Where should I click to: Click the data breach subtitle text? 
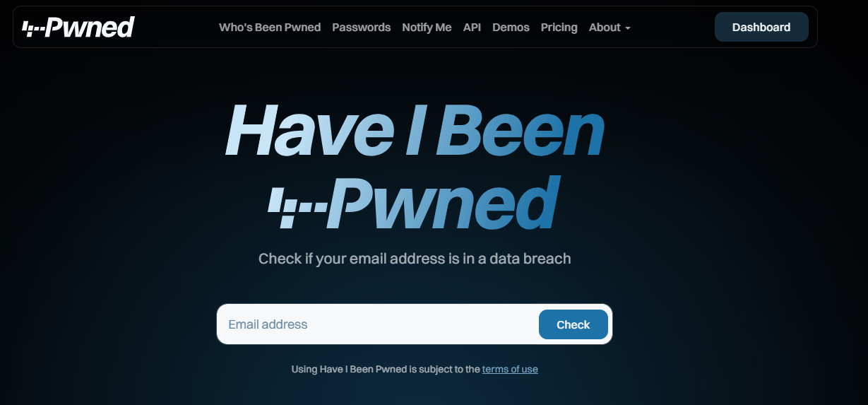pyautogui.click(x=415, y=259)
